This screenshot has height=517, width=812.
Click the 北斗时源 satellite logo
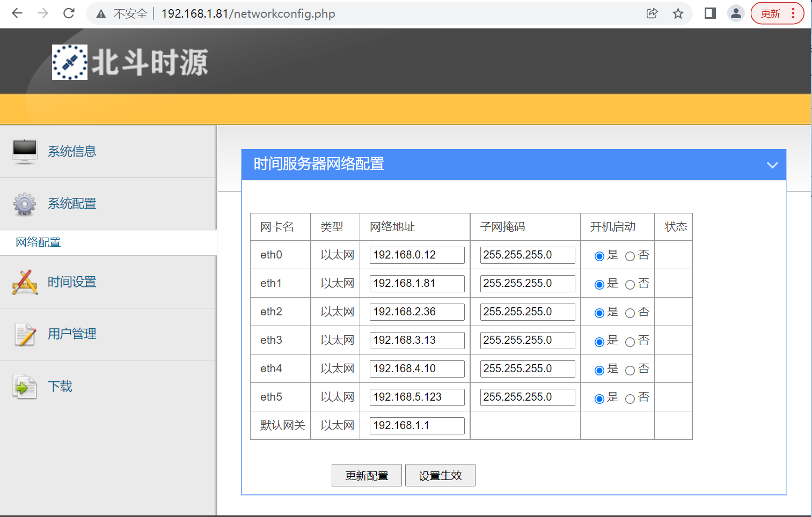69,62
